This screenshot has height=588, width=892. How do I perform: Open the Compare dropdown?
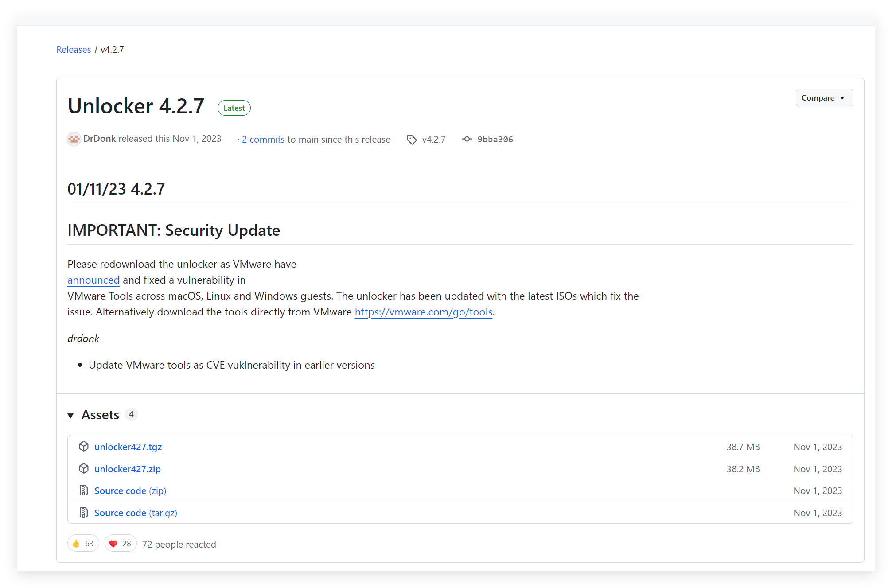[824, 98]
